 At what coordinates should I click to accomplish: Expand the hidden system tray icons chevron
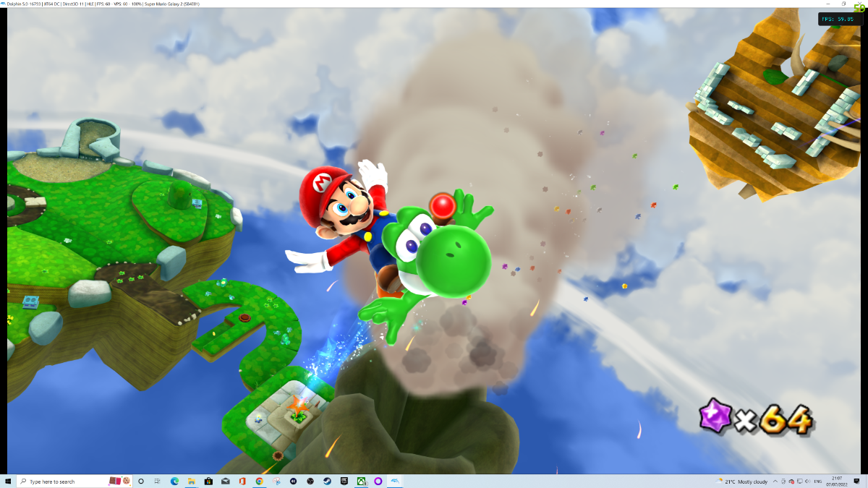(775, 481)
